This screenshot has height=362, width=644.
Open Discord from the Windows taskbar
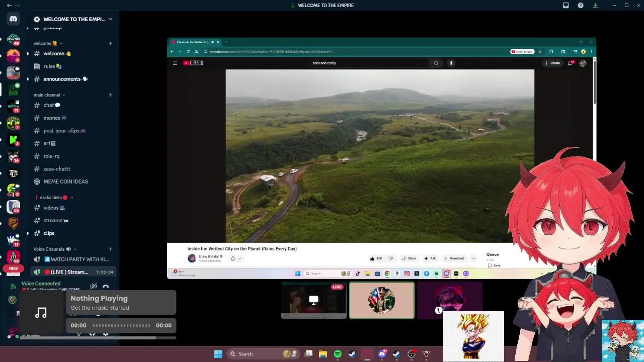pos(382,354)
